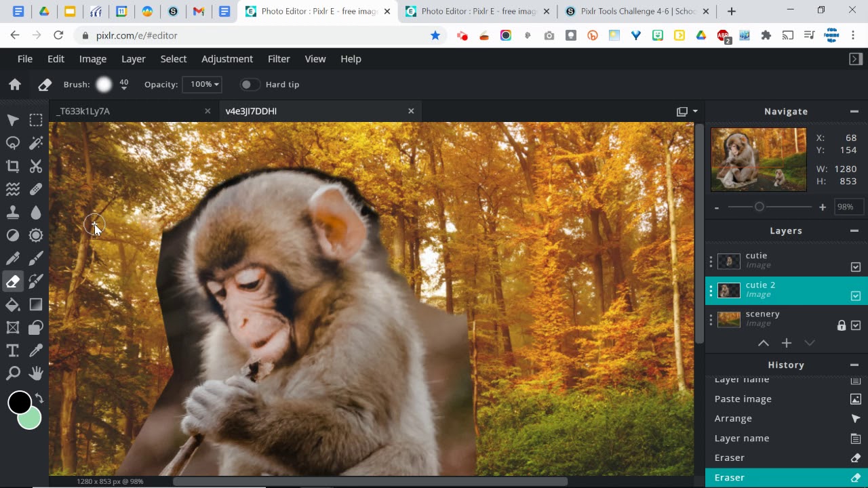Select the Clone Stamp tool

[x=13, y=212]
